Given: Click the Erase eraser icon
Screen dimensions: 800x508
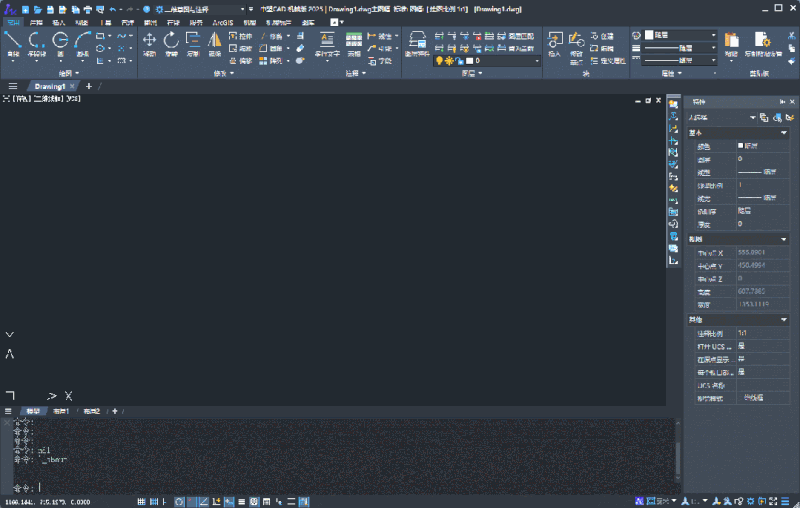Looking at the screenshot, I should pyautogui.click(x=300, y=48).
